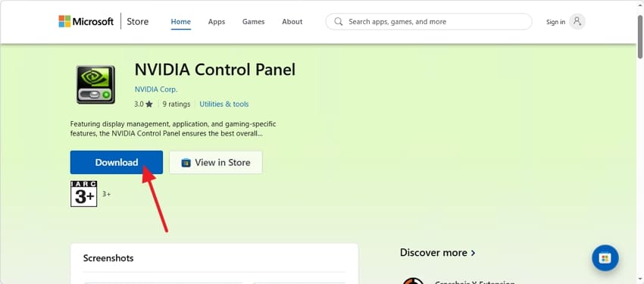Viewport: 644px width, 284px height.
Task: Open the Apps tab
Action: tap(217, 22)
